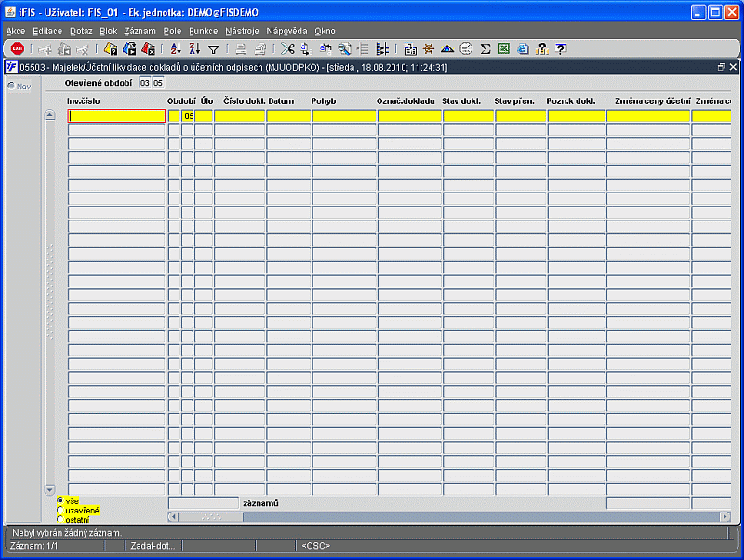
Task: Open the Pole menu
Action: coord(172,32)
